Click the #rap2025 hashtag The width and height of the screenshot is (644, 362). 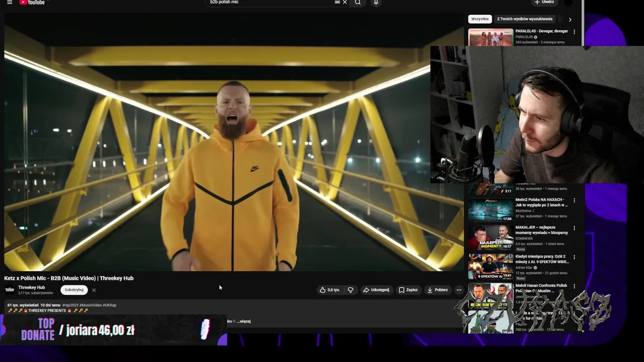[70, 305]
